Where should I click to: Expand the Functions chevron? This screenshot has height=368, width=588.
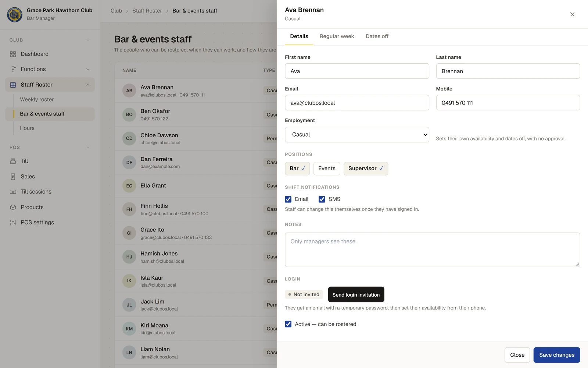click(x=88, y=69)
